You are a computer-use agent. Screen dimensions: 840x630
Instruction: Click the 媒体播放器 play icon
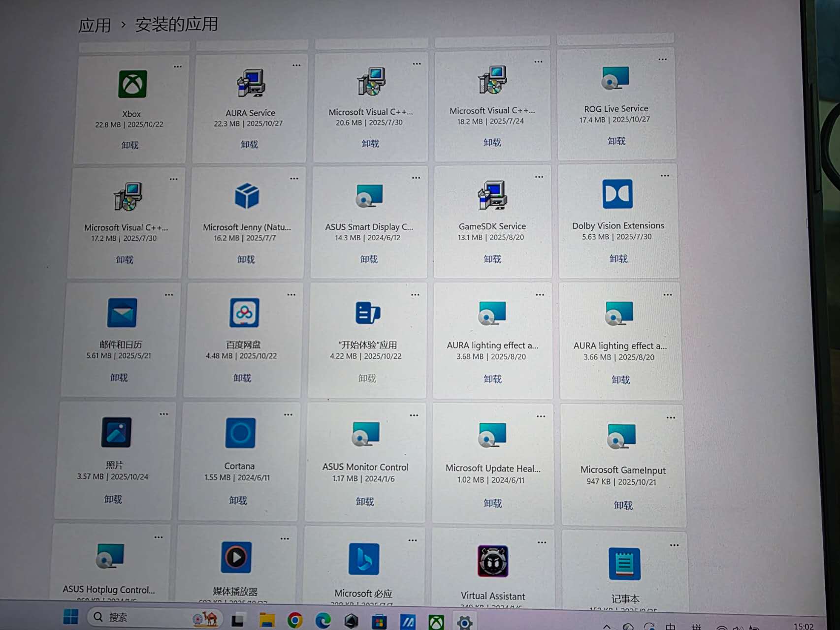pyautogui.click(x=236, y=557)
